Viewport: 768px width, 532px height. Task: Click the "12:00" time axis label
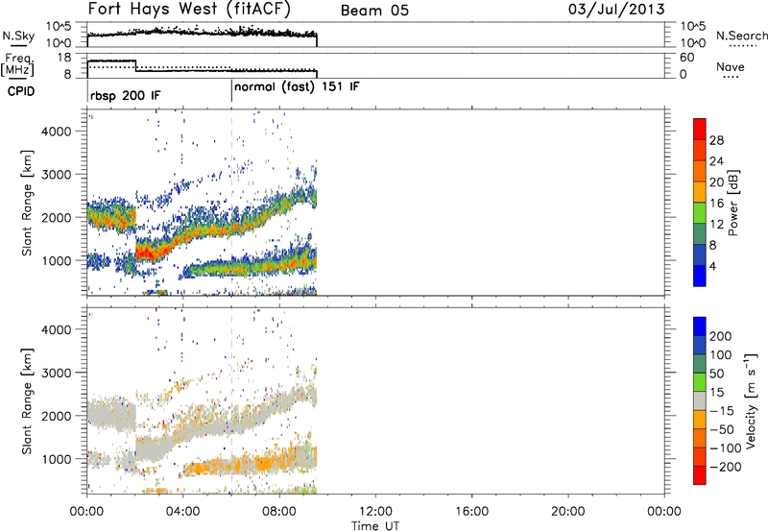click(x=375, y=512)
